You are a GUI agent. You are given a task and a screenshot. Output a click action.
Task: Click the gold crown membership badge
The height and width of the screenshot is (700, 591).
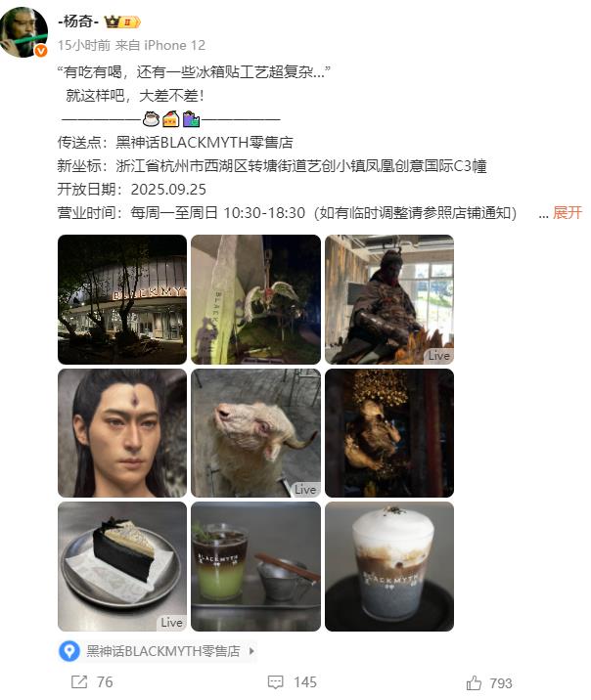point(122,22)
